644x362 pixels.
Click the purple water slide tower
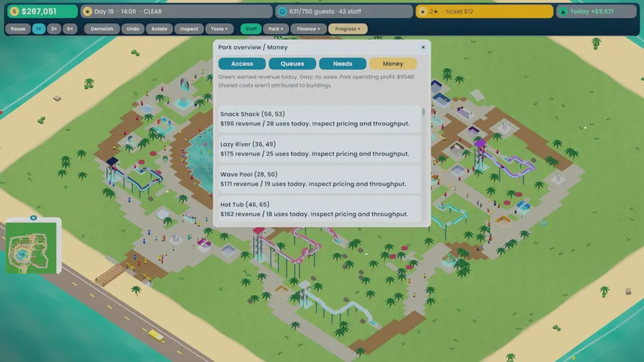coord(480,155)
